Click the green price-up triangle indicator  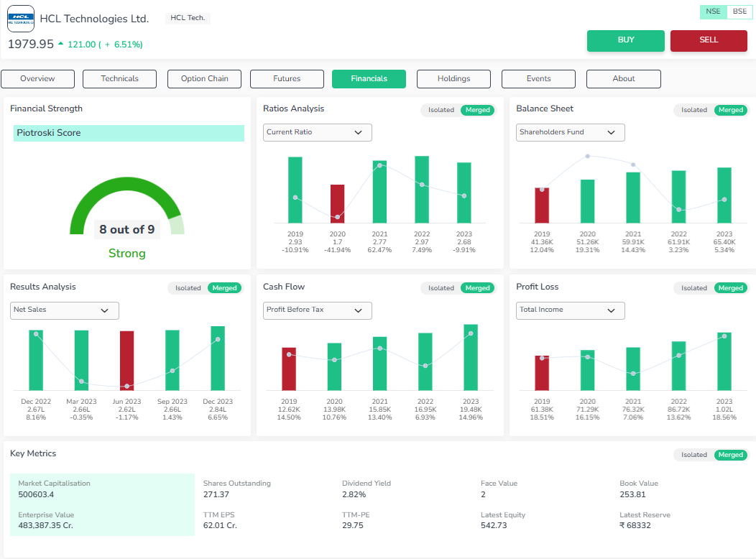[61, 44]
